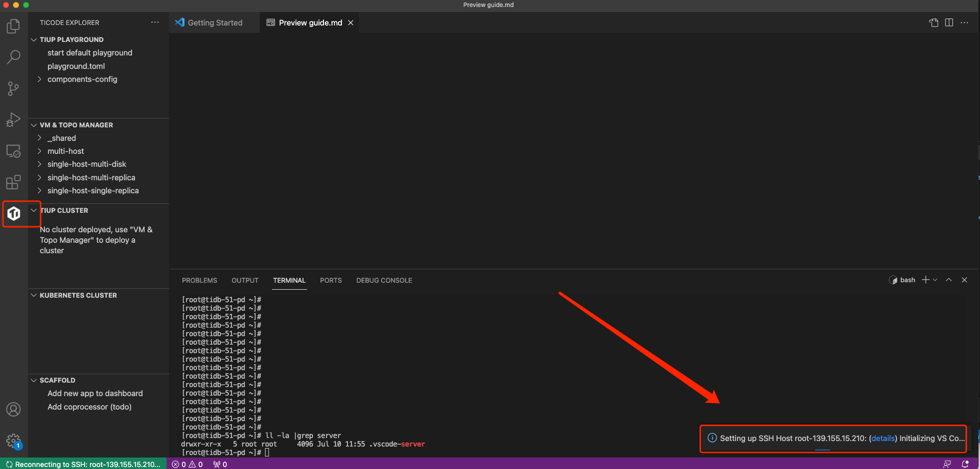Switch to the PROBLEMS panel tab
The image size is (980, 469).
[x=199, y=280]
